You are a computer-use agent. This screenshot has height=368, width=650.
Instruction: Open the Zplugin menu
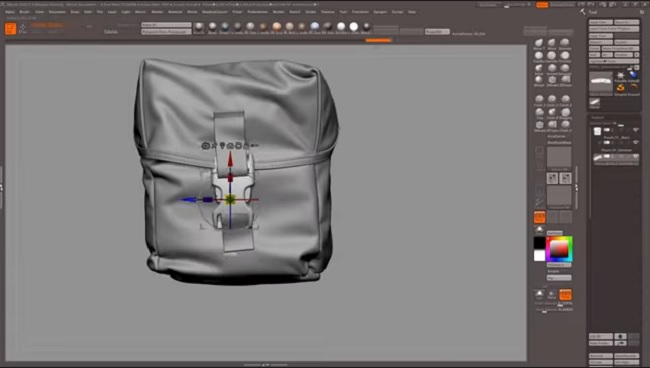click(380, 12)
